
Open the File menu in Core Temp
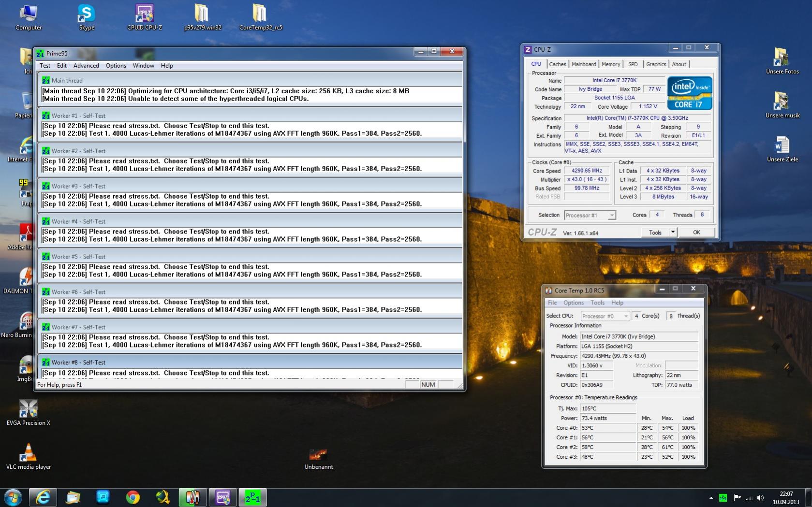[x=552, y=303]
